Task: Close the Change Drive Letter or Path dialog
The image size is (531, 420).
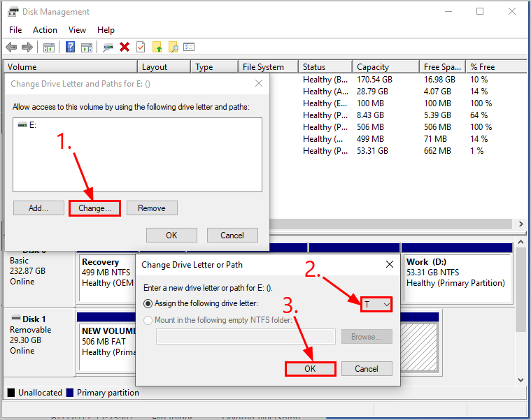Action: click(x=390, y=264)
